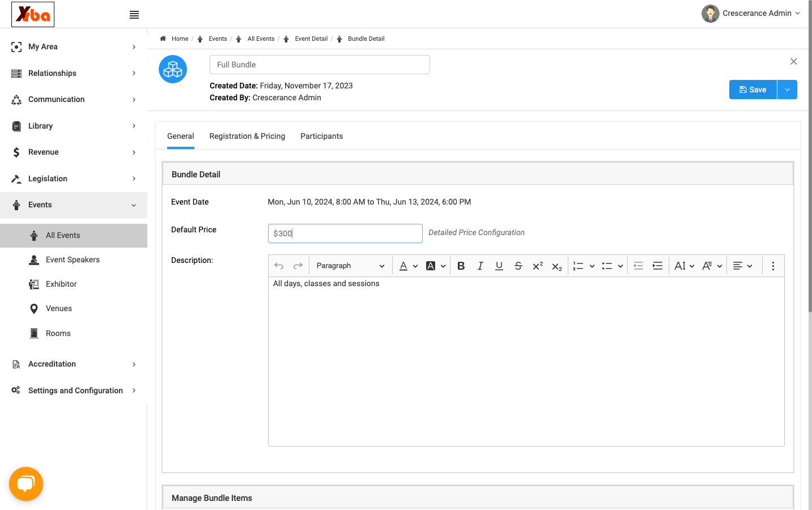Image resolution: width=812 pixels, height=510 pixels.
Task: Click the Full Bundle name field
Action: [320, 65]
